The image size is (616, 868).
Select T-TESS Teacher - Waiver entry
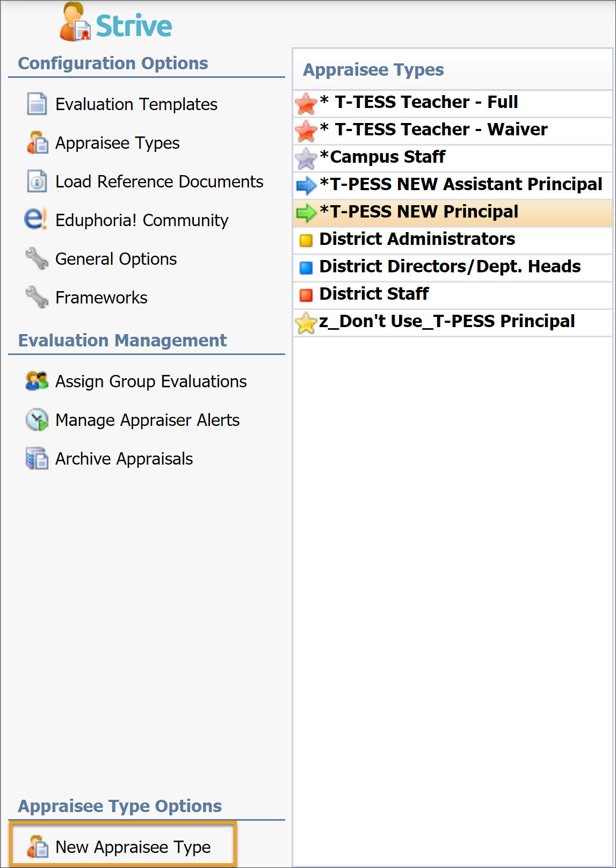point(453,130)
